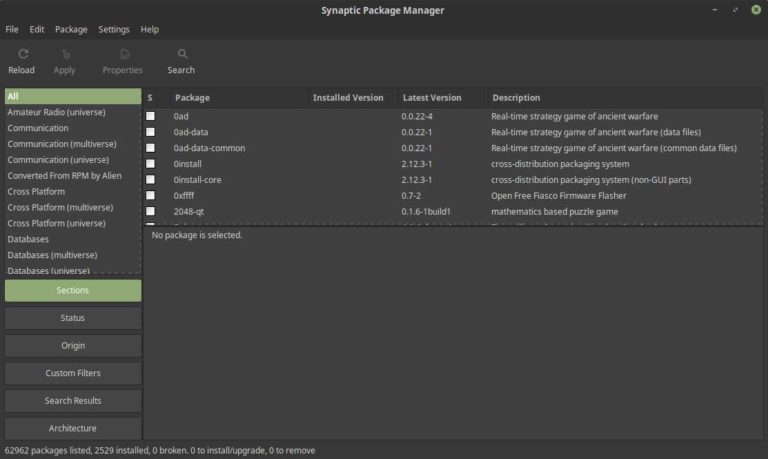Toggle status checkbox for 0ad package
The width and height of the screenshot is (768, 459).
tap(150, 116)
